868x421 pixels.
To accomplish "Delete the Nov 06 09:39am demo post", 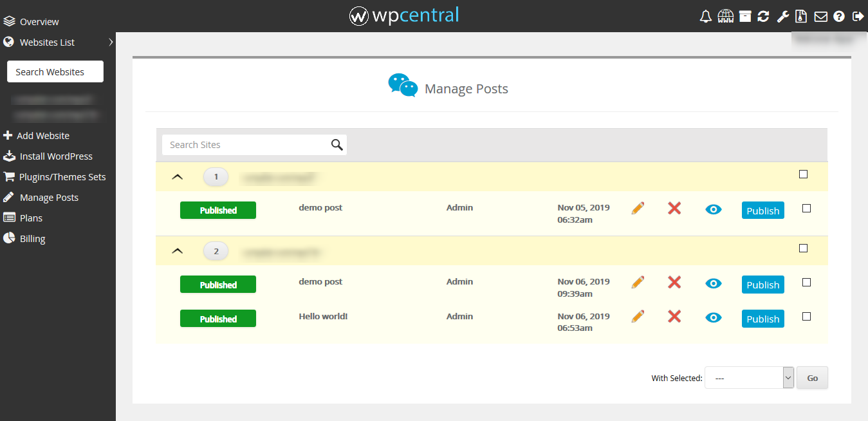I will (x=674, y=282).
